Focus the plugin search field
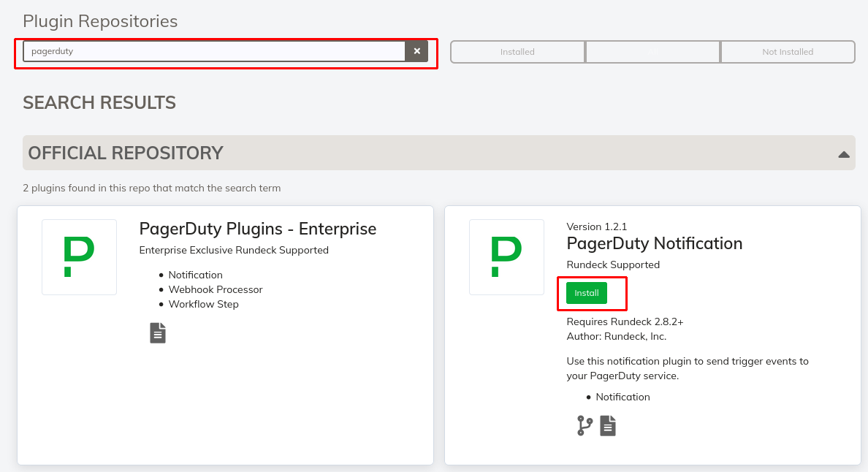Screen dimensions: 868x472 214,51
